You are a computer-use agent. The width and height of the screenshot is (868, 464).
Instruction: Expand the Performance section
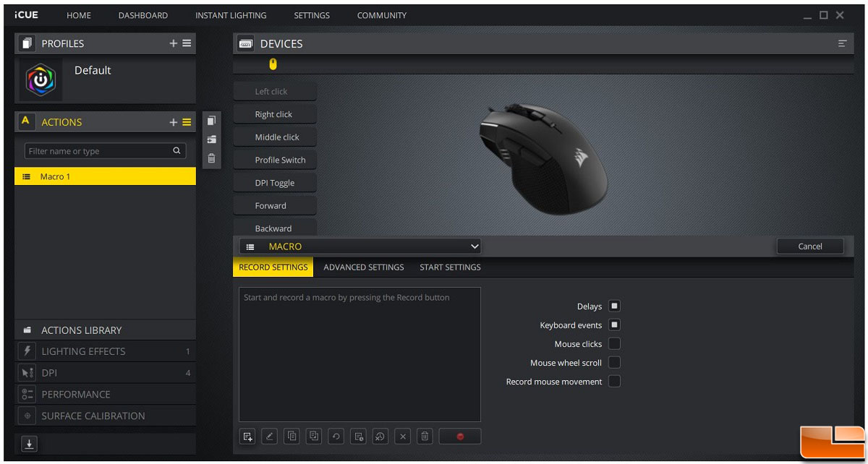(x=105, y=395)
